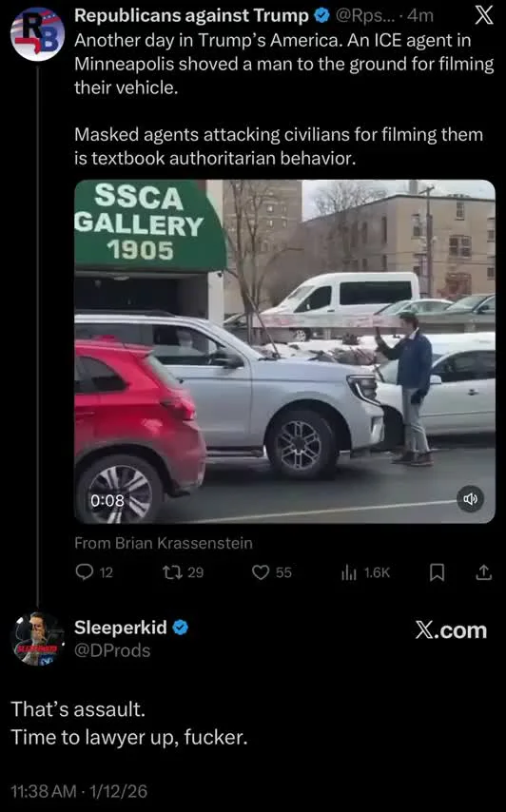Screen dimensions: 506x812
Task: Click the Republicans against Trump display name
Action: point(191,15)
